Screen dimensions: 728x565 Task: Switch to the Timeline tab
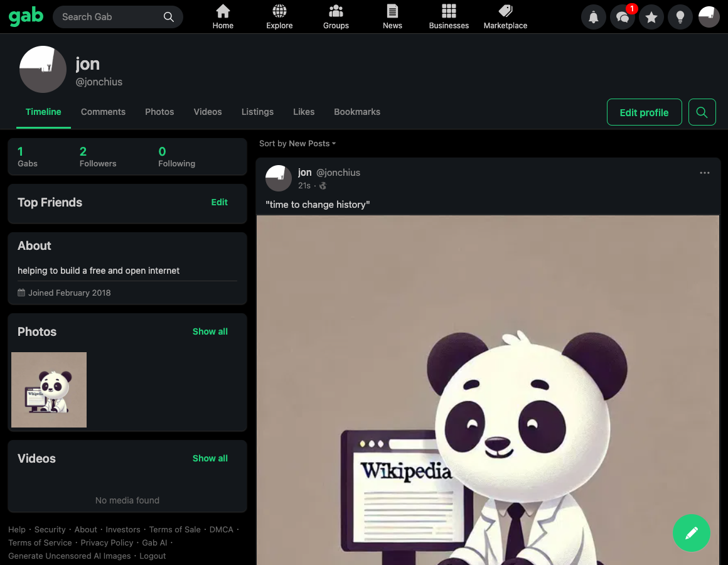tap(43, 112)
